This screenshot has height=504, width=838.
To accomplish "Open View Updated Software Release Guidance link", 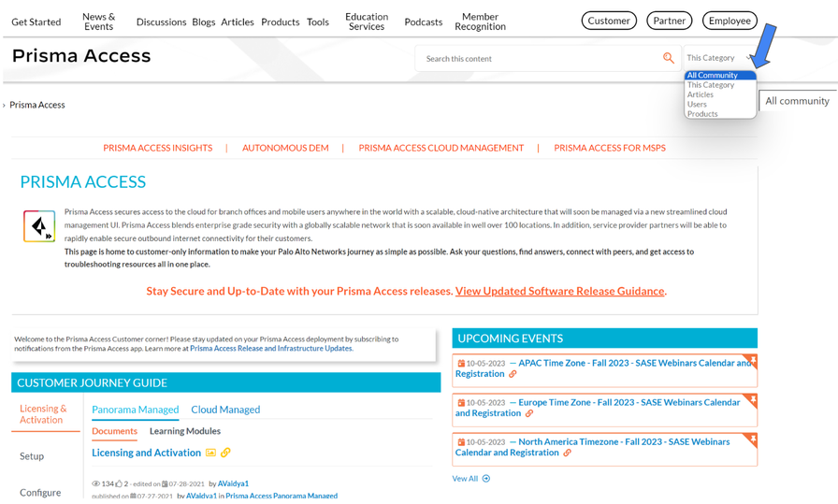I will [x=559, y=292].
